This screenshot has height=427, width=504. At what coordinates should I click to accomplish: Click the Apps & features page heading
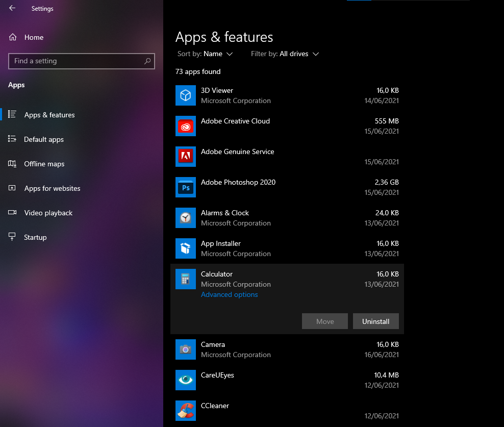click(x=224, y=37)
